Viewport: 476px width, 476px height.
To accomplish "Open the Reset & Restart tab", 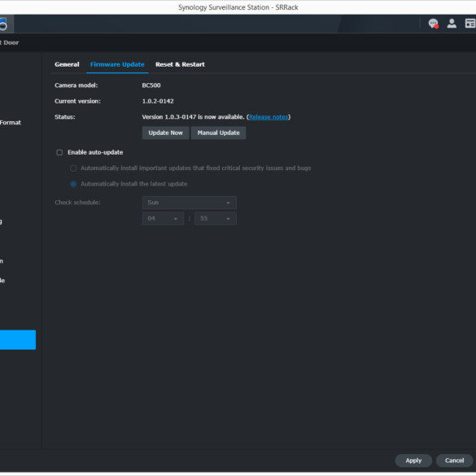I will click(180, 64).
